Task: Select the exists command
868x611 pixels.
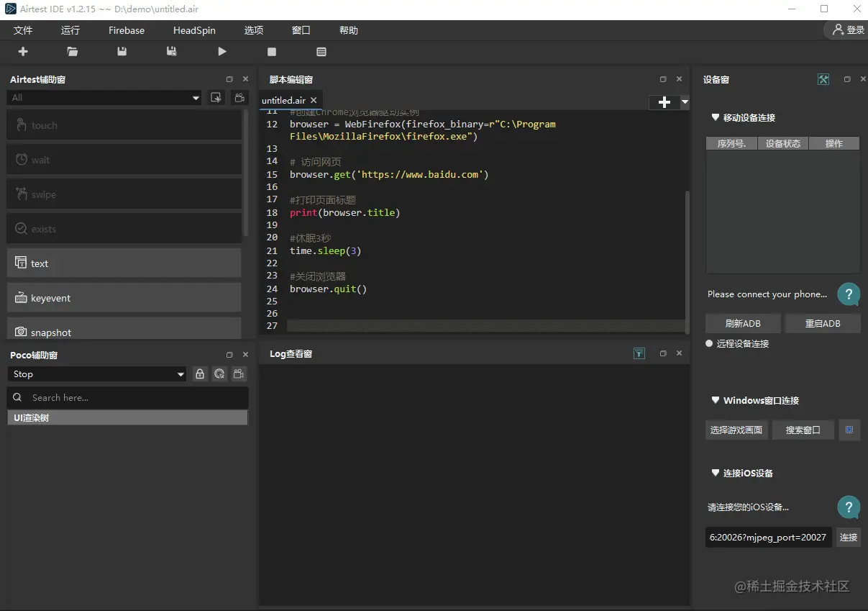Action: [x=124, y=229]
